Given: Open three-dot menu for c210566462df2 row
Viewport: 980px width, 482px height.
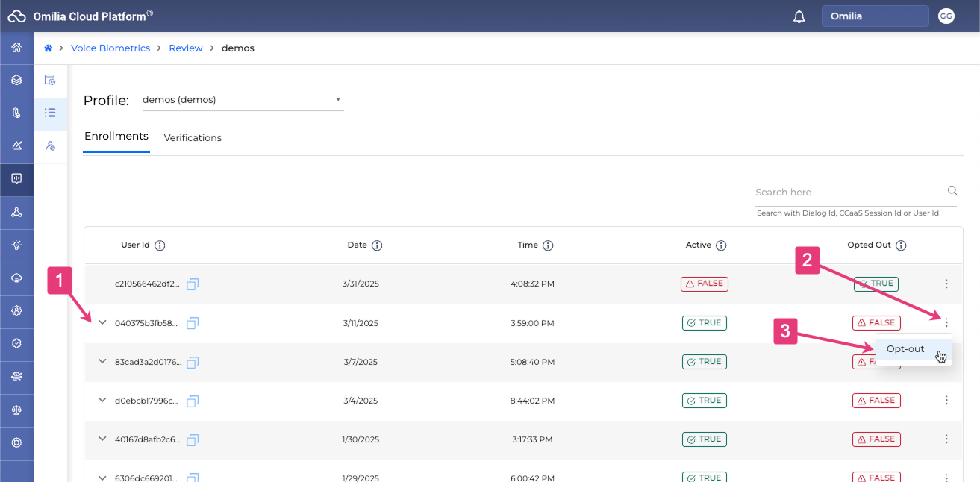Looking at the screenshot, I should pyautogui.click(x=946, y=284).
